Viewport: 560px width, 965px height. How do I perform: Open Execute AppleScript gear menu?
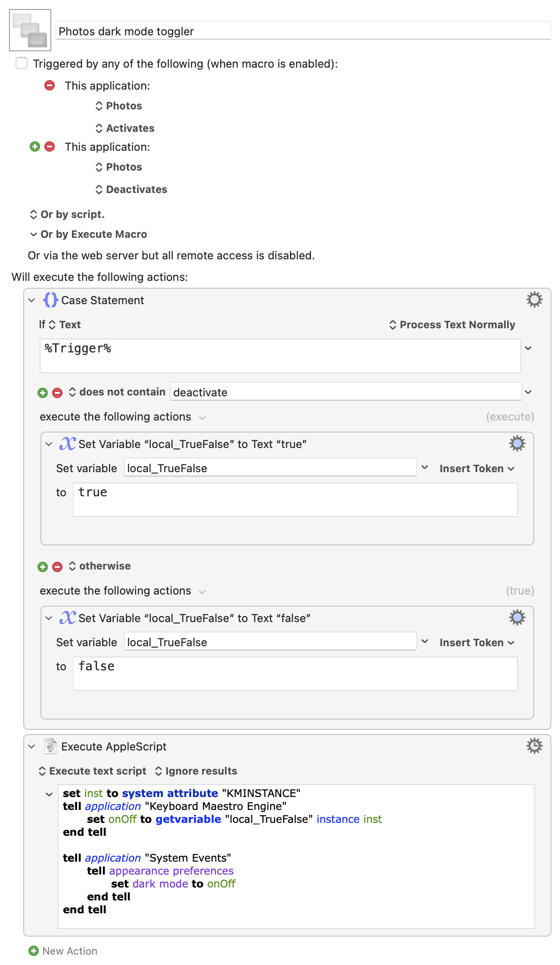(x=534, y=746)
